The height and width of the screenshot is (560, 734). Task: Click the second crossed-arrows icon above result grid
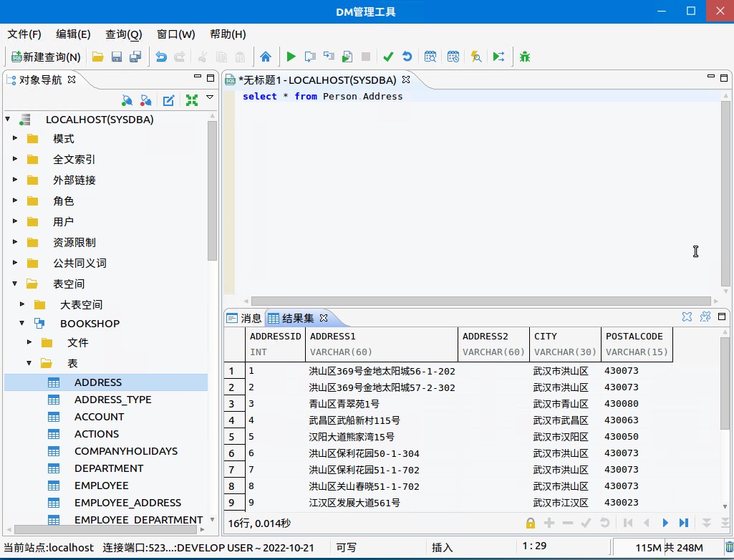click(x=705, y=317)
